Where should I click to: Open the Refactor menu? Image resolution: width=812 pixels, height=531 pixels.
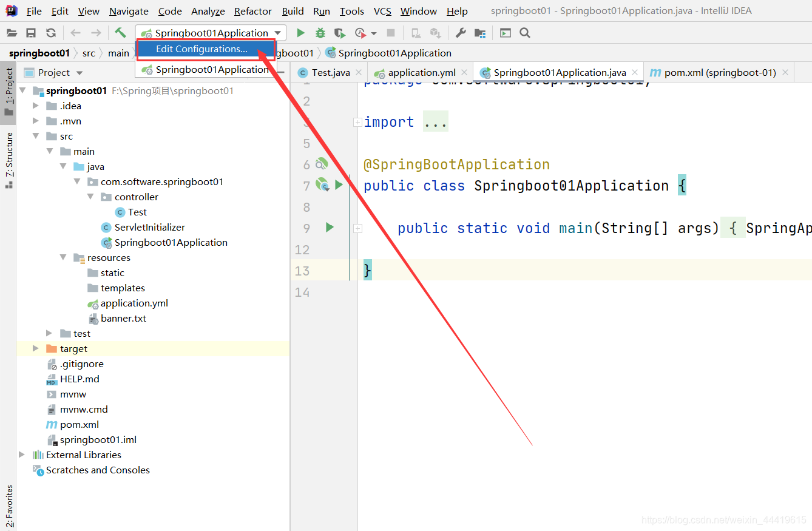tap(252, 11)
